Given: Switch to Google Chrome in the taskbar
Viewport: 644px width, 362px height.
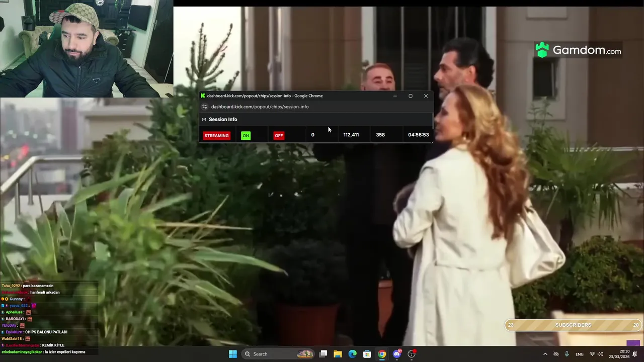Looking at the screenshot, I should pyautogui.click(x=382, y=354).
